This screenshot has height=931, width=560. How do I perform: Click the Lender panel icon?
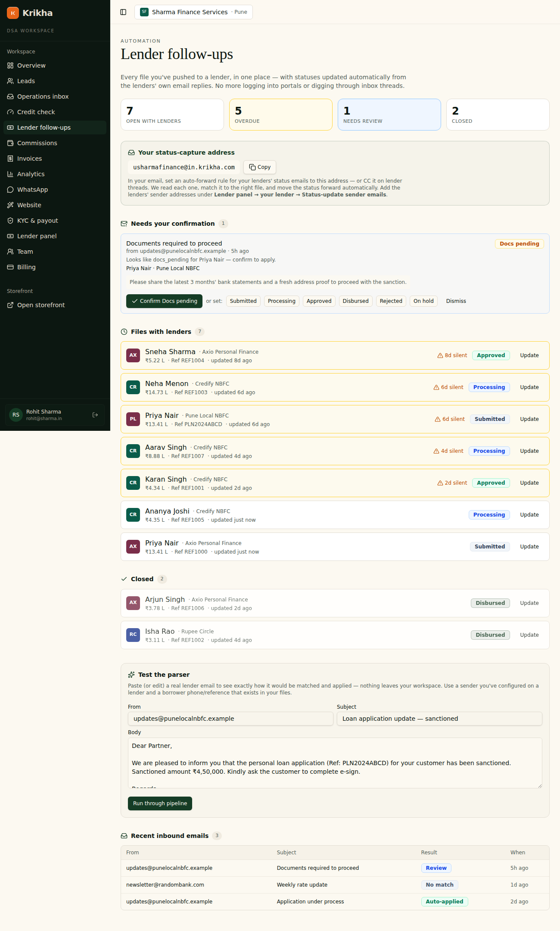[10, 236]
